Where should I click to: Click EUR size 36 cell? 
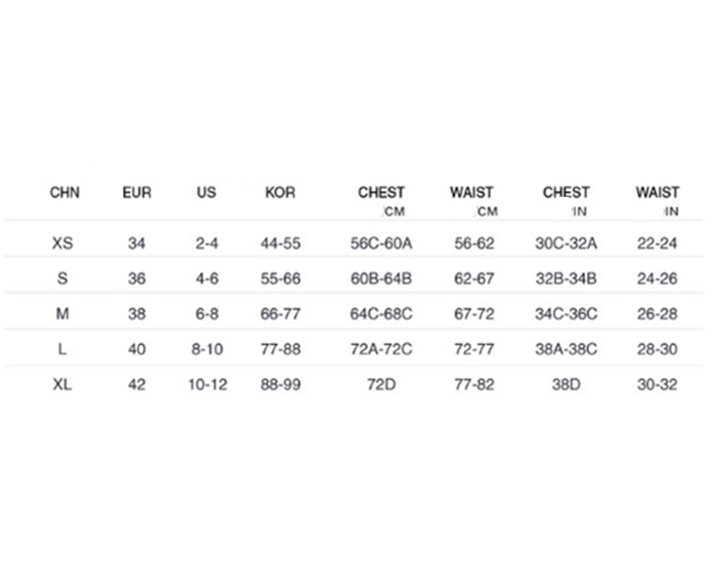click(137, 278)
